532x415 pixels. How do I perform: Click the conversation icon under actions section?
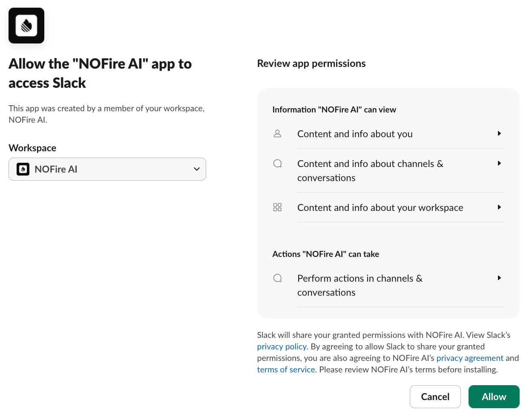click(x=277, y=278)
